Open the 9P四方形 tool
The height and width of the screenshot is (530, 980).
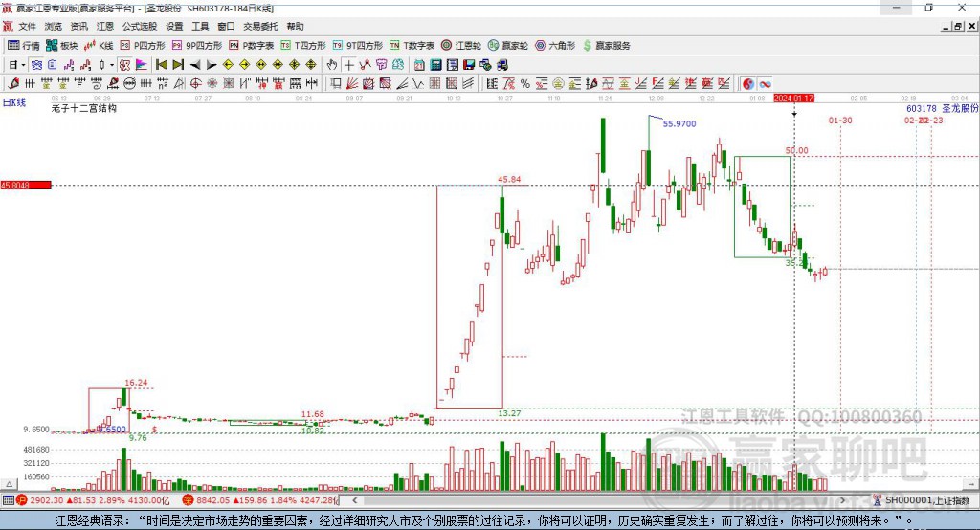[197, 46]
